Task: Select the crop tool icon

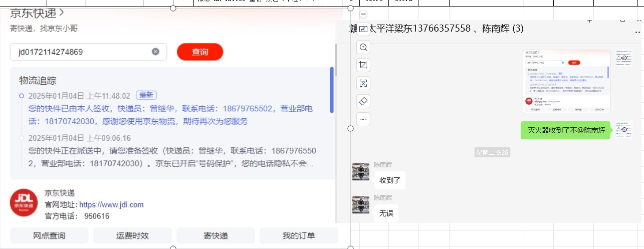Action: click(364, 65)
